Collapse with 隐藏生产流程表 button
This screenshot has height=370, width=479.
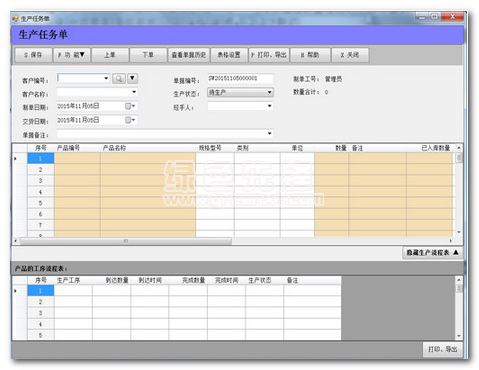point(432,253)
